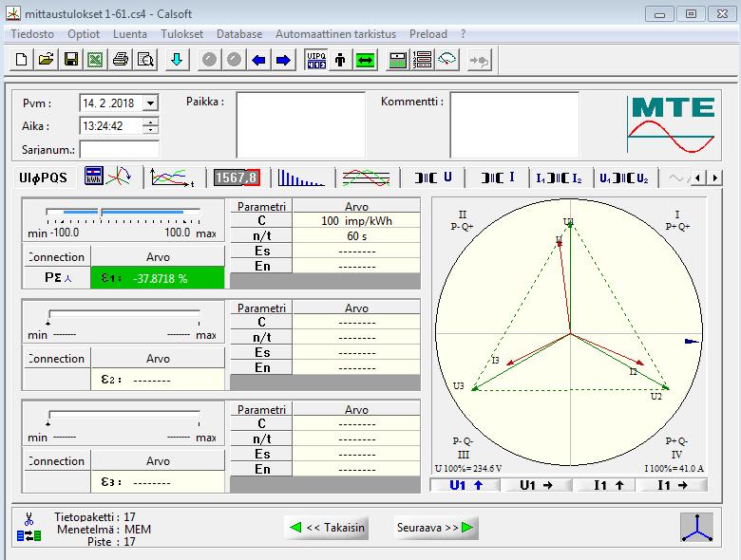Toggle the U1 right reference button

(x=536, y=485)
